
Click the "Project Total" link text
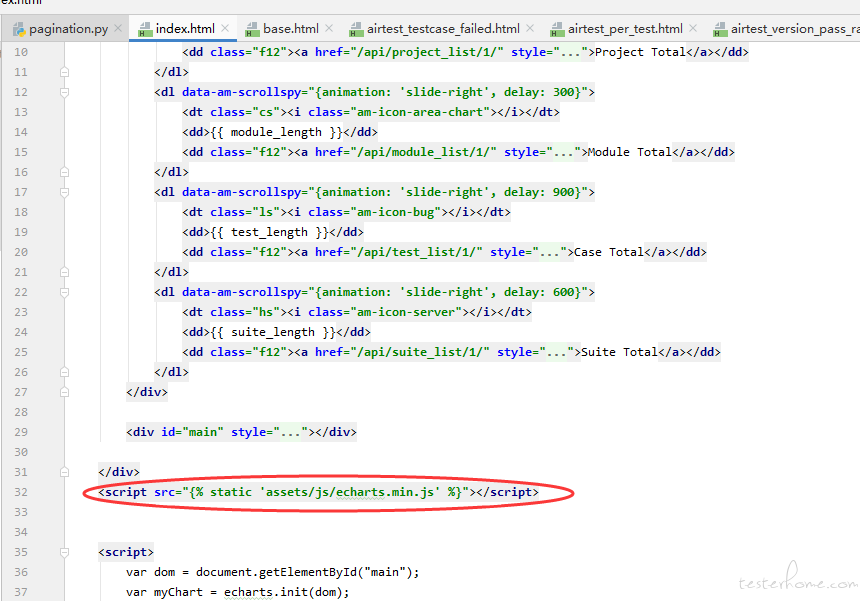[640, 52]
